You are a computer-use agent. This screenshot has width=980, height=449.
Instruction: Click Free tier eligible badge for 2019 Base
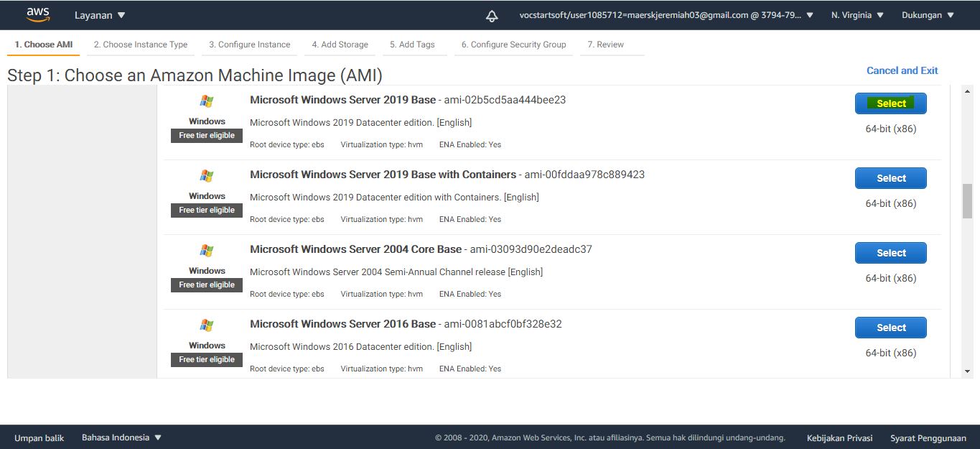coord(207,135)
